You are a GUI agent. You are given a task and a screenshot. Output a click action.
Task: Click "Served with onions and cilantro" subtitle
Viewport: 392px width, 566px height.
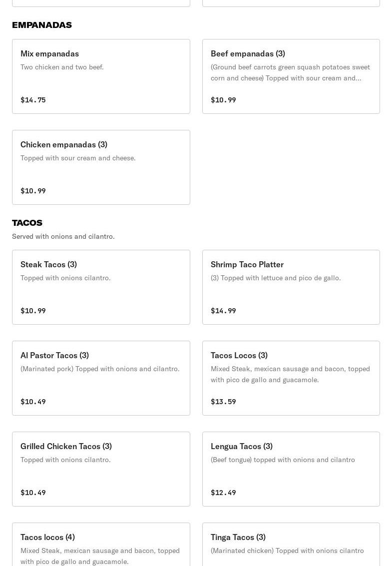click(x=63, y=236)
